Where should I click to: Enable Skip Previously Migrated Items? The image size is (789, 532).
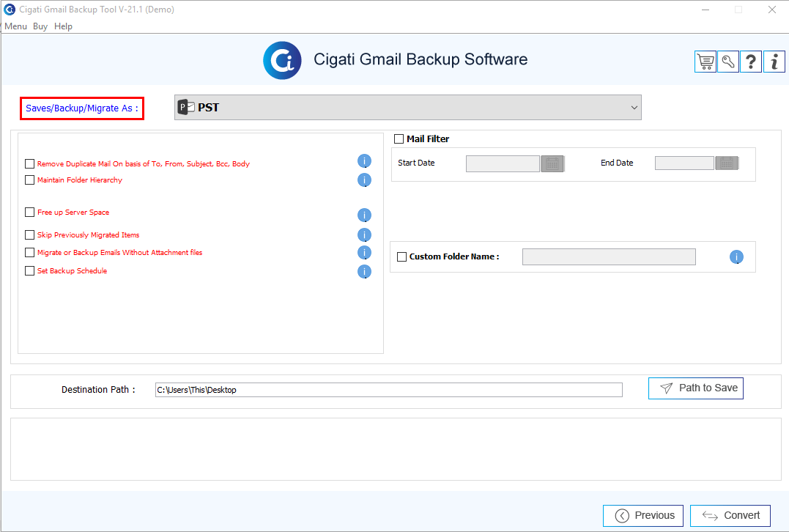click(x=30, y=234)
